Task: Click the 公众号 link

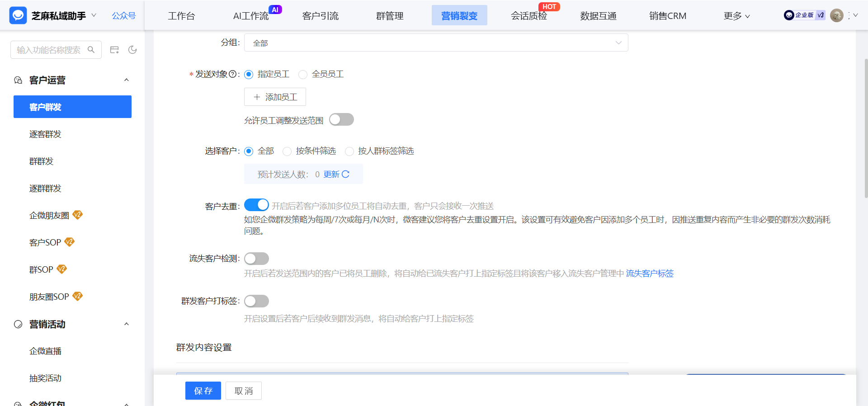Action: coord(124,15)
